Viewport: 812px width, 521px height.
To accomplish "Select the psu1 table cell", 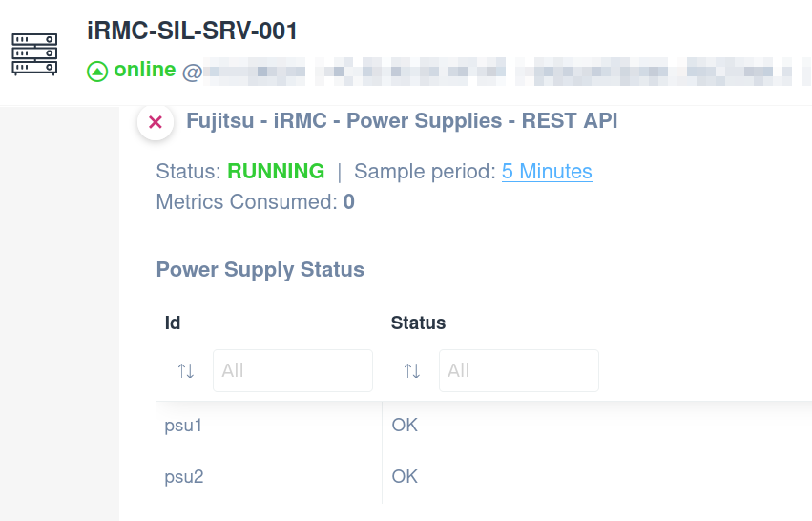I will pyautogui.click(x=183, y=426).
